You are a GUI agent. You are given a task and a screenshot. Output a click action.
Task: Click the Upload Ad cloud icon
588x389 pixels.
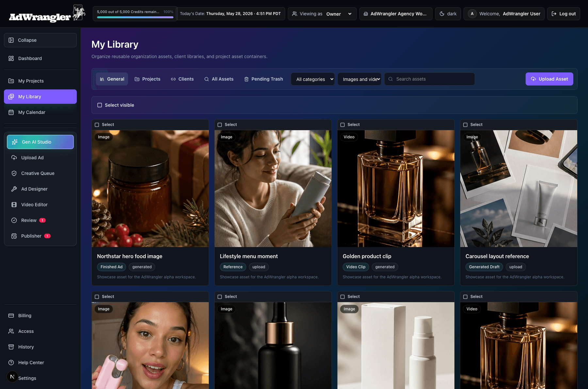14,158
